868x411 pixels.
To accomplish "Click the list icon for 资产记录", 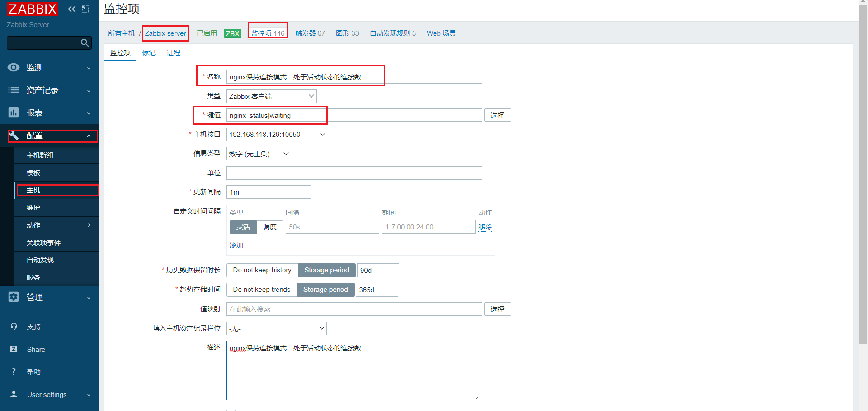I will click(x=14, y=90).
